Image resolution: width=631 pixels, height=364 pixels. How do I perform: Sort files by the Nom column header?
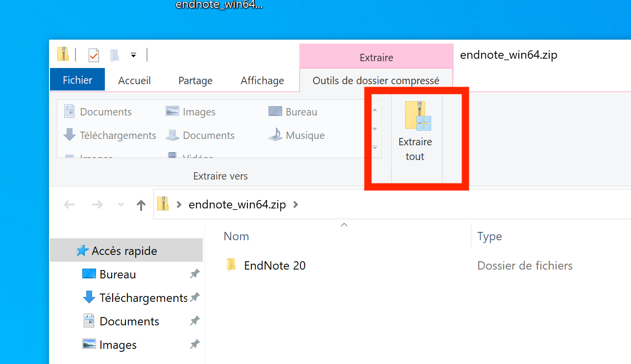pos(236,236)
